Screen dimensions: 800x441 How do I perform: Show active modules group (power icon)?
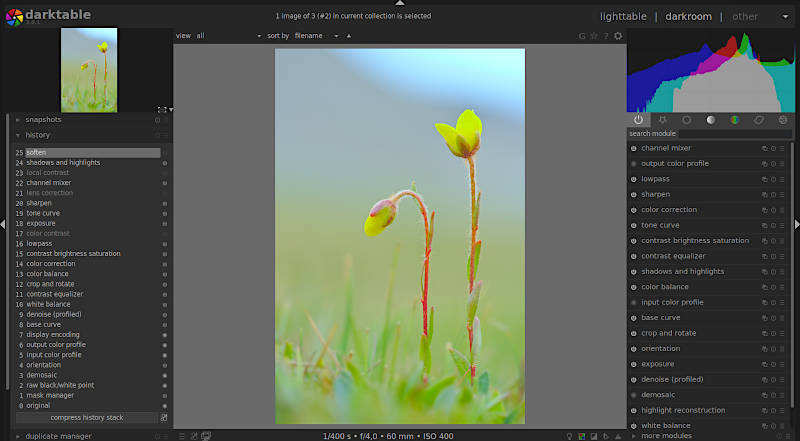click(x=638, y=120)
